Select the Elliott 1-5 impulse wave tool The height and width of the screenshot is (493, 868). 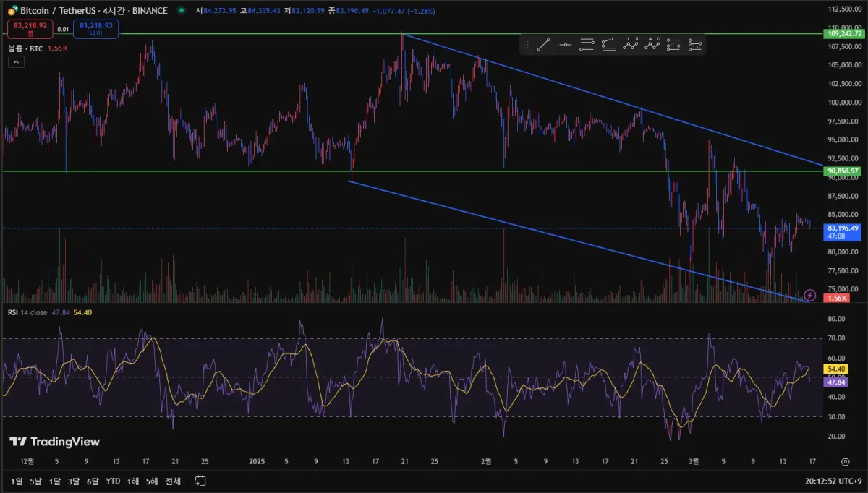[631, 45]
